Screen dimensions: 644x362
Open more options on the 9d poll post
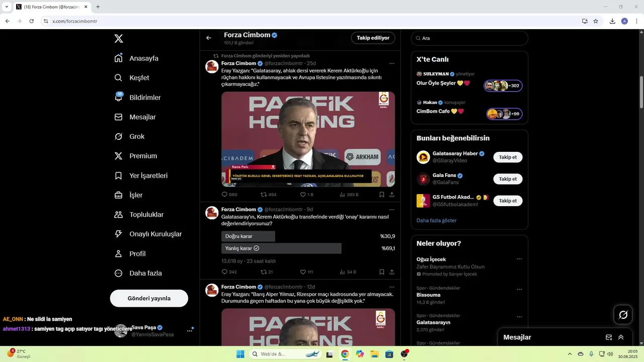pyautogui.click(x=392, y=210)
